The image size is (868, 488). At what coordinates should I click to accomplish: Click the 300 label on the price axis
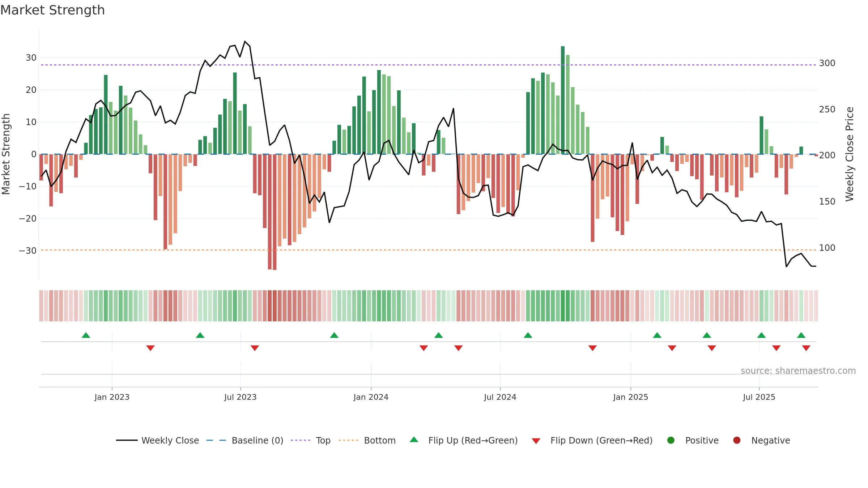pyautogui.click(x=827, y=63)
